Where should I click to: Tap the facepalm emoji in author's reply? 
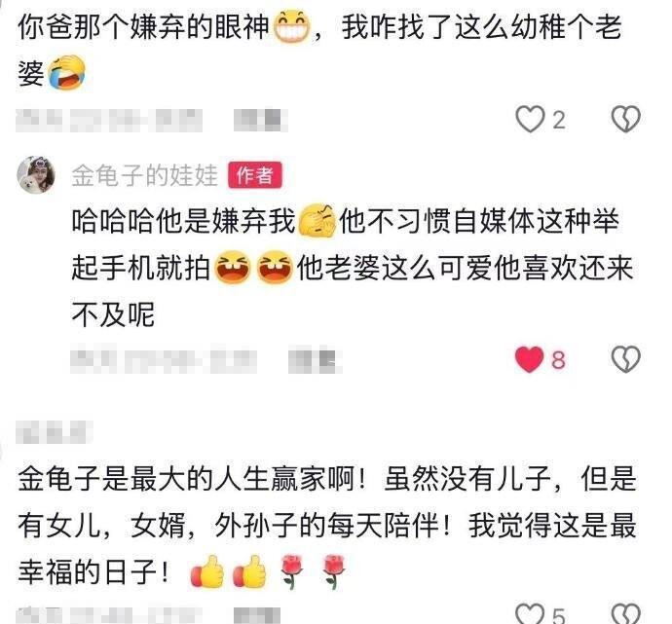317,221
